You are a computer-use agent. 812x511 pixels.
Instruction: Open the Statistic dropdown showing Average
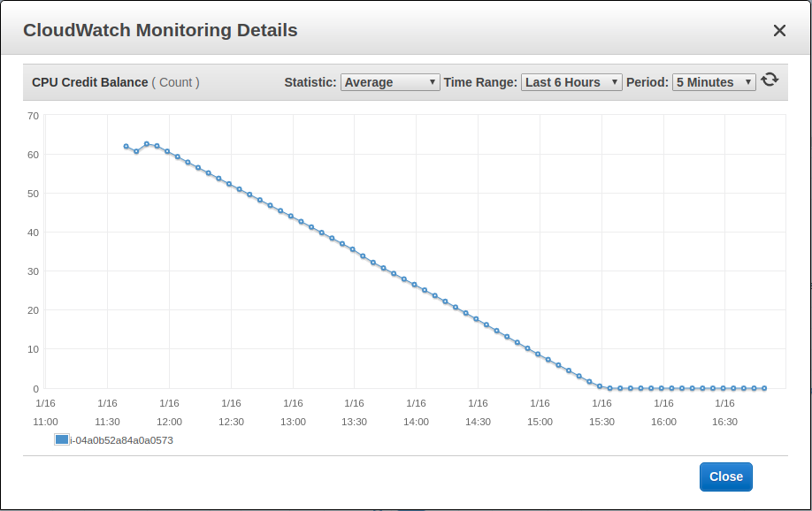click(x=390, y=82)
